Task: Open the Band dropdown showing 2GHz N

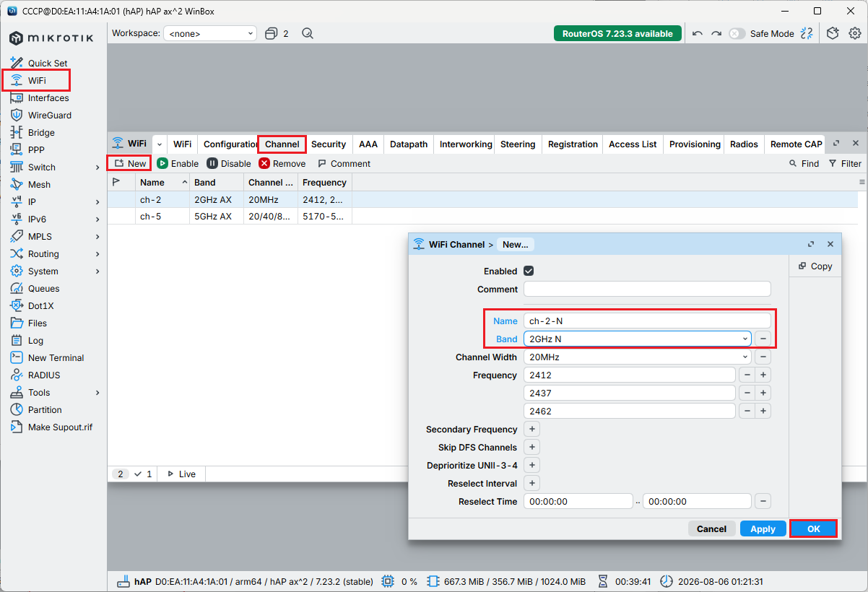Action: pyautogui.click(x=638, y=339)
